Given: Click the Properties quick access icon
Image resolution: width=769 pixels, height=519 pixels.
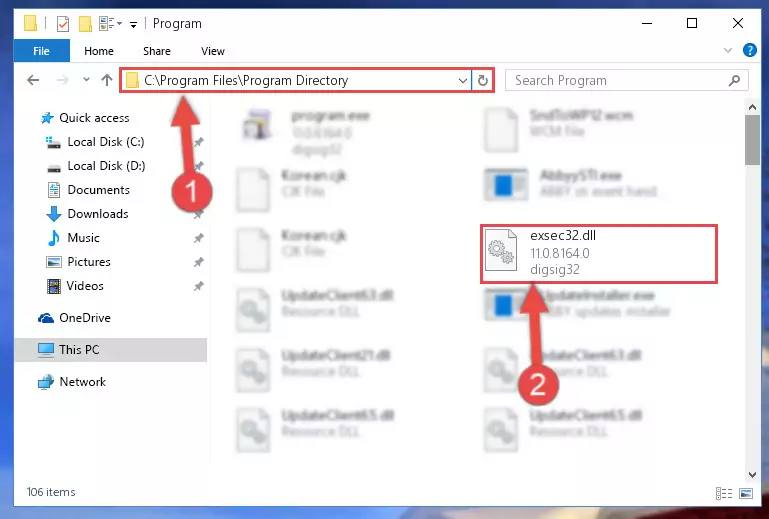Looking at the screenshot, I should pos(63,24).
